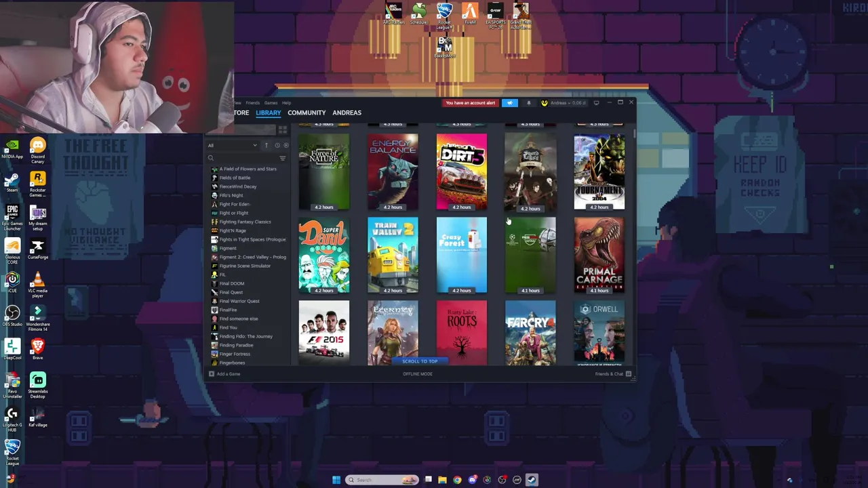868x488 pixels.
Task: Open Brave browser desktop icon
Action: [x=38, y=349]
